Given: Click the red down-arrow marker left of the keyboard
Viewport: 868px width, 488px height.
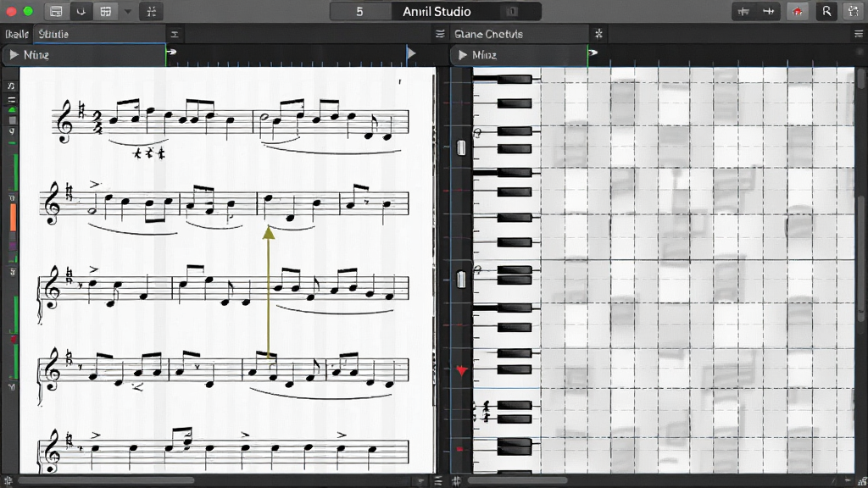Looking at the screenshot, I should 462,370.
